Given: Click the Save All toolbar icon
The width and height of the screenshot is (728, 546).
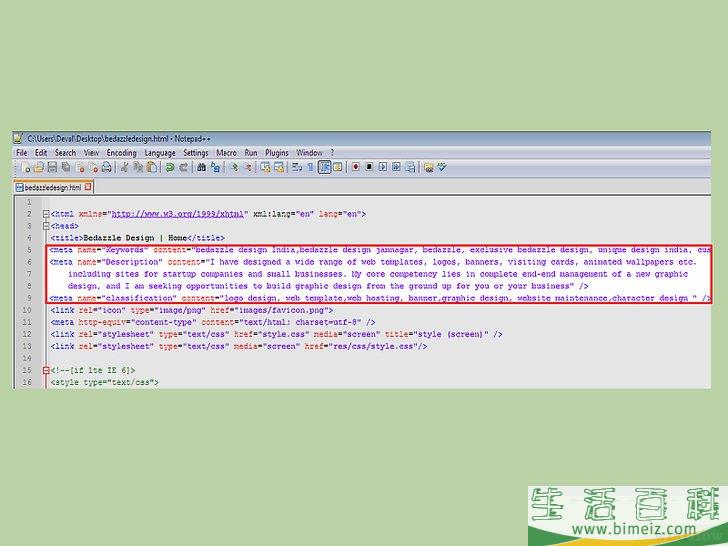Looking at the screenshot, I should tap(66, 167).
